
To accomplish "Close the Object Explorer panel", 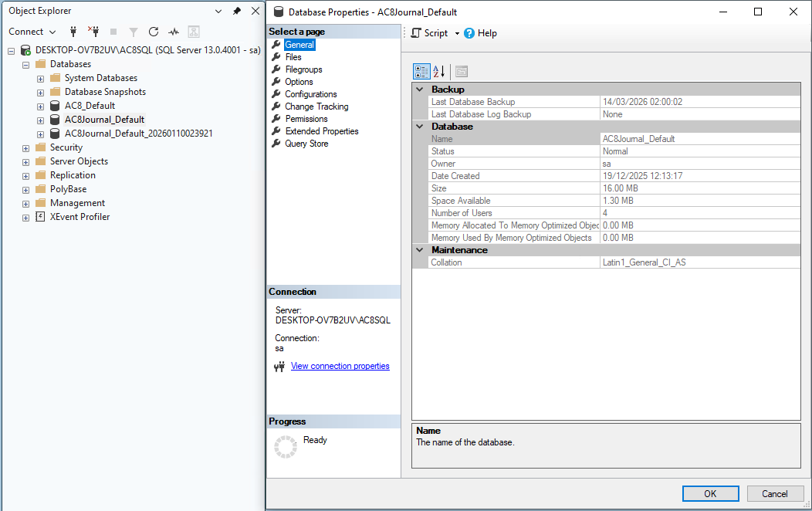I will [255, 11].
